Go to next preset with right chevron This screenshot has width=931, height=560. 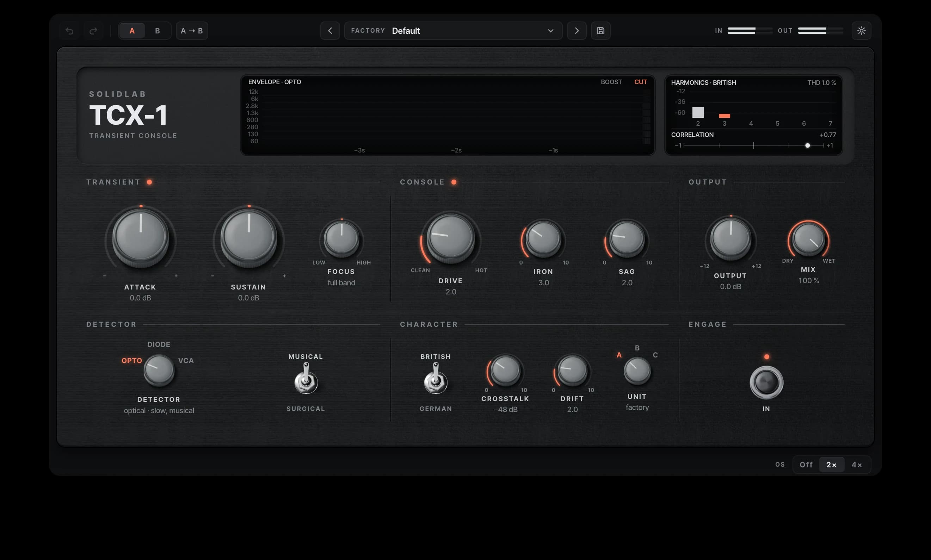click(x=577, y=31)
